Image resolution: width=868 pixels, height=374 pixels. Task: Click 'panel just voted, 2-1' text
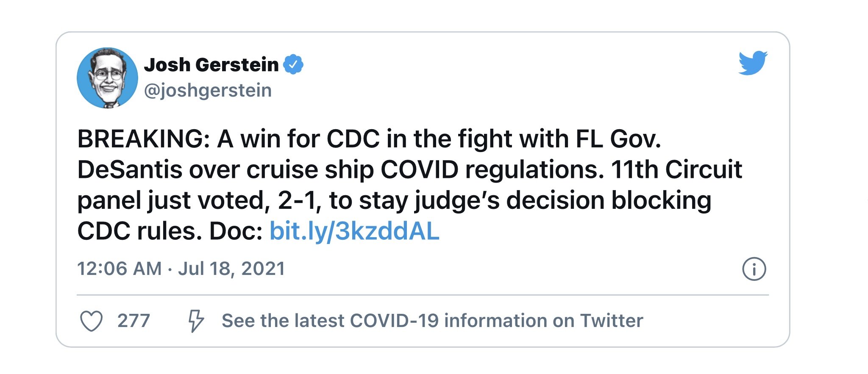[198, 201]
